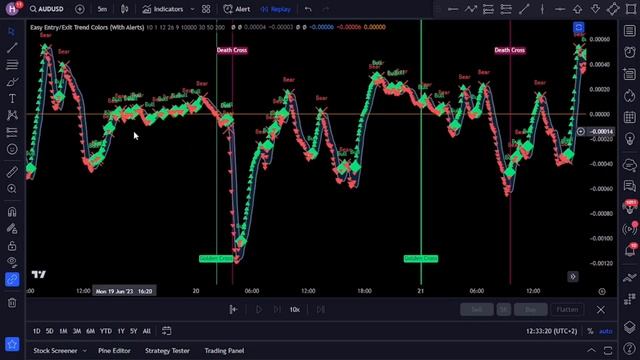Open the Pine Editor tab
This screenshot has width=640, height=360.
[x=114, y=351]
